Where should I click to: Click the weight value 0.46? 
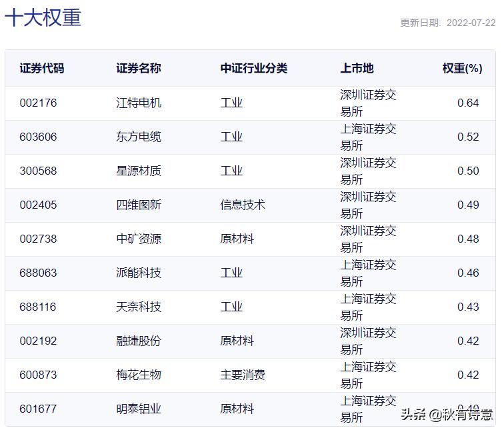click(x=468, y=273)
